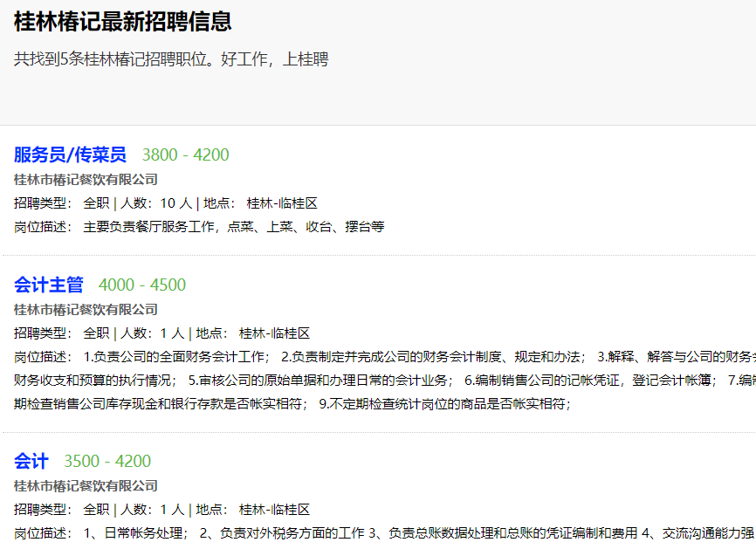The image size is (756, 549).
Task: Open the 会计主管 job listing
Action: [x=49, y=285]
